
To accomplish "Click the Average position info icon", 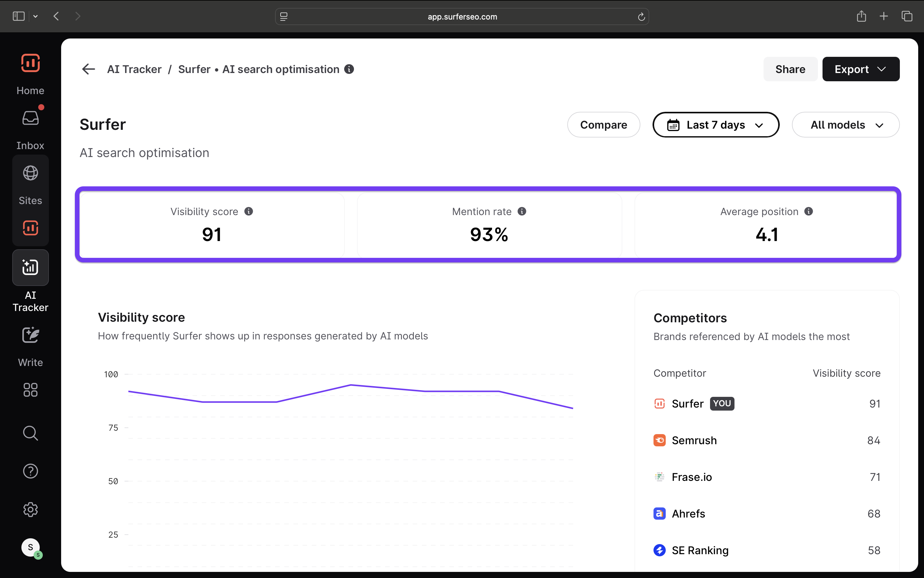I will coord(808,211).
